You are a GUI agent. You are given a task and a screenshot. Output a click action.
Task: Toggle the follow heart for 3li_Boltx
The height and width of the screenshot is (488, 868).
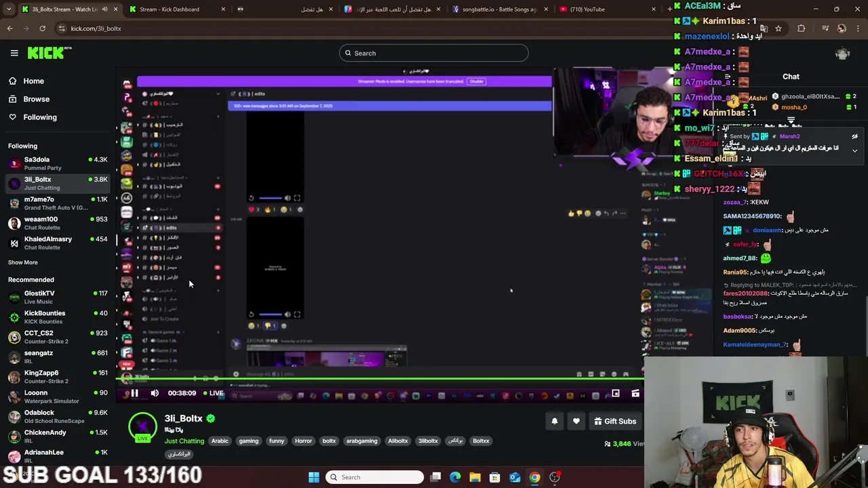click(576, 422)
